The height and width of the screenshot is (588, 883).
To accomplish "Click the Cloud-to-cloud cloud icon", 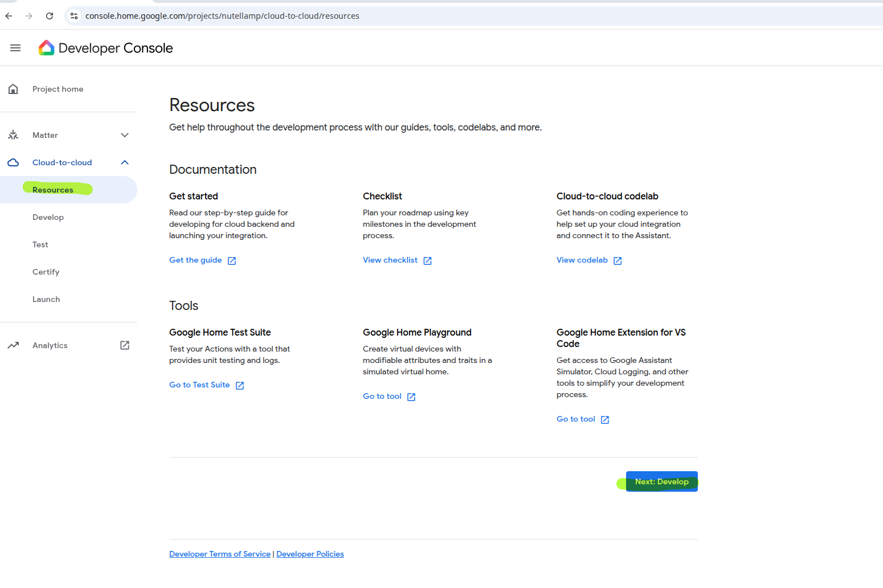I will click(x=13, y=163).
